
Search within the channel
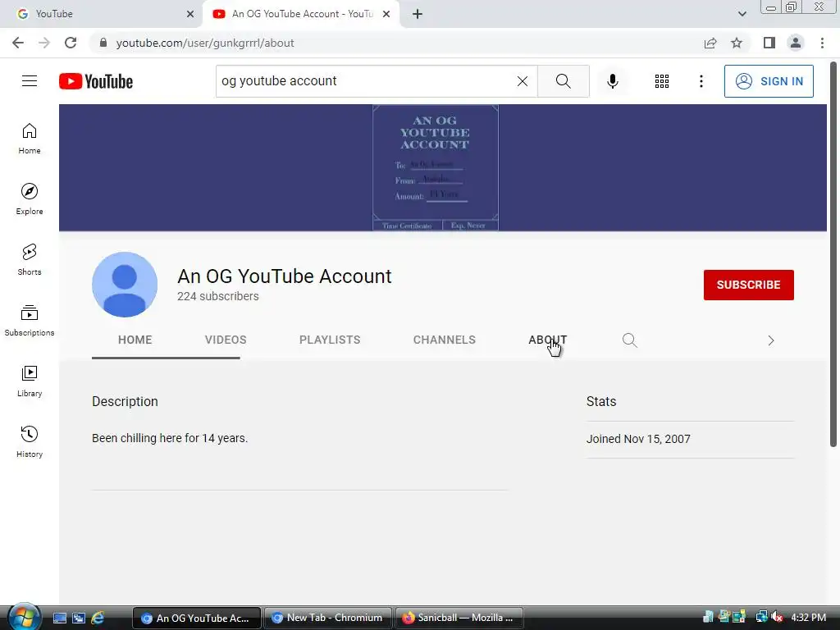pos(629,340)
